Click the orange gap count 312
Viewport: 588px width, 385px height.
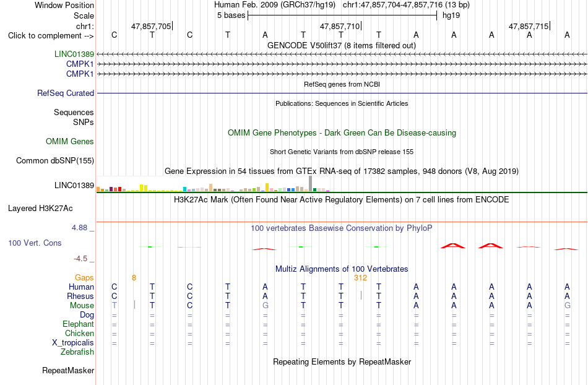pyautogui.click(x=360, y=278)
